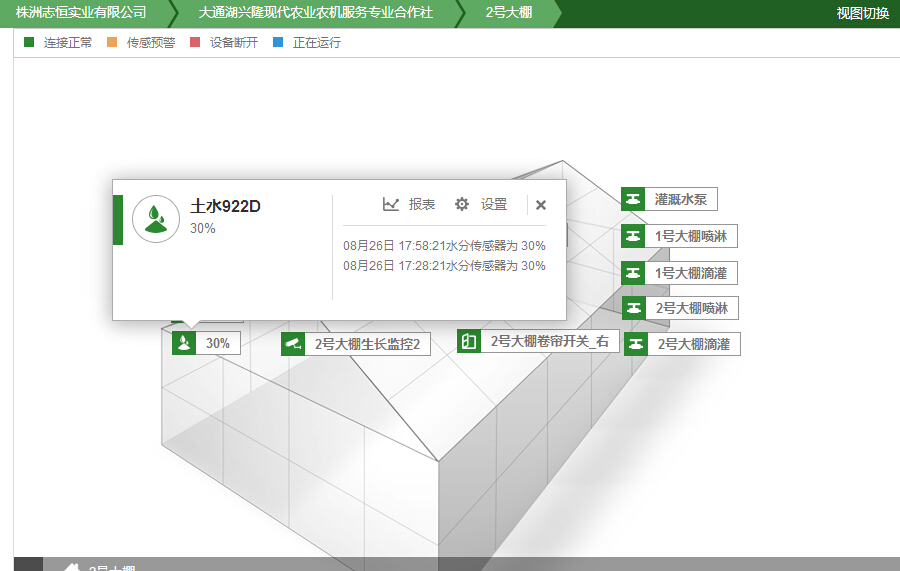This screenshot has width=900, height=571.
Task: Click the 2号大棚卷帘开关_右 label
Action: click(549, 341)
